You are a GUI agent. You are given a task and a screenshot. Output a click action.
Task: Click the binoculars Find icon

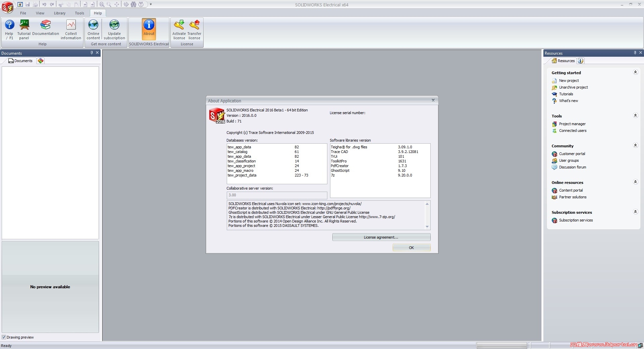coord(133,4)
